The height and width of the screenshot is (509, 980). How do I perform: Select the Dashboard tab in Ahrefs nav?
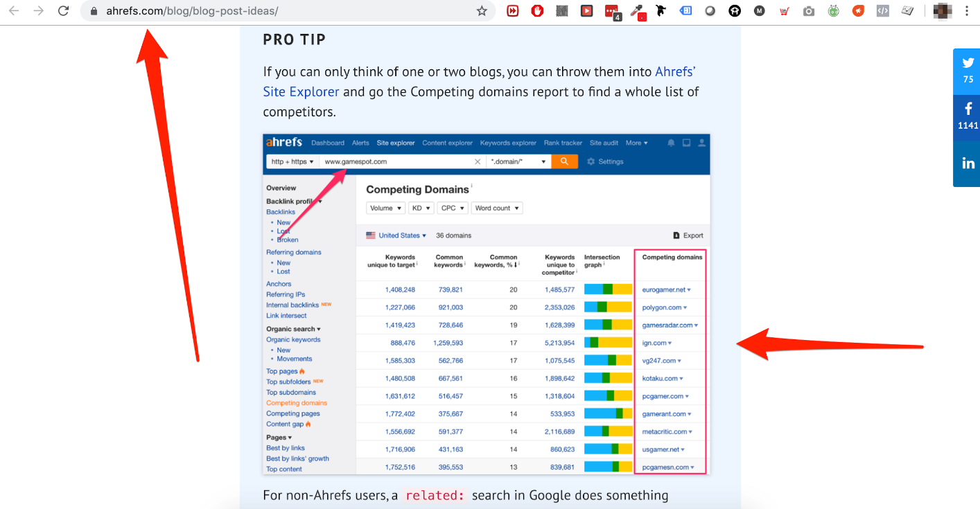click(x=328, y=143)
